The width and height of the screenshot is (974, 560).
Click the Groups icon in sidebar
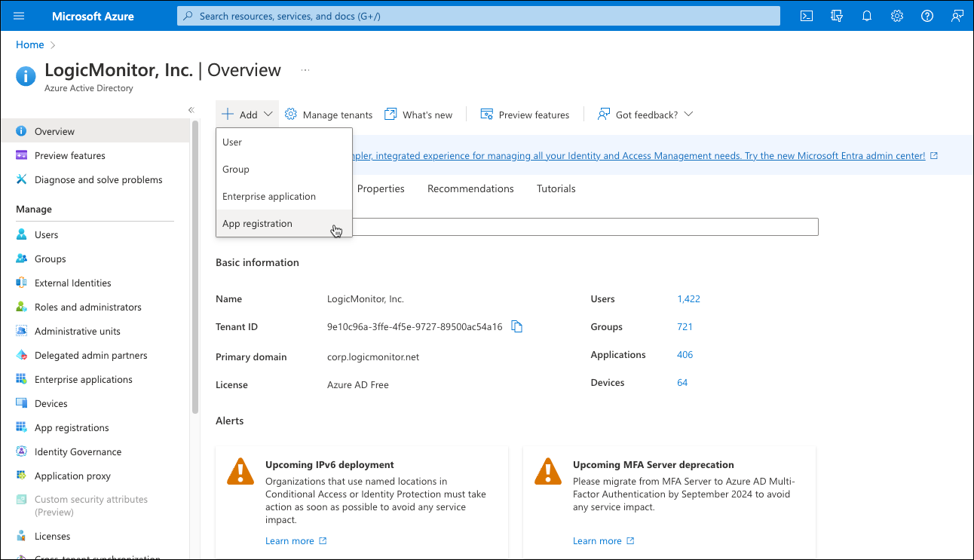click(x=21, y=259)
